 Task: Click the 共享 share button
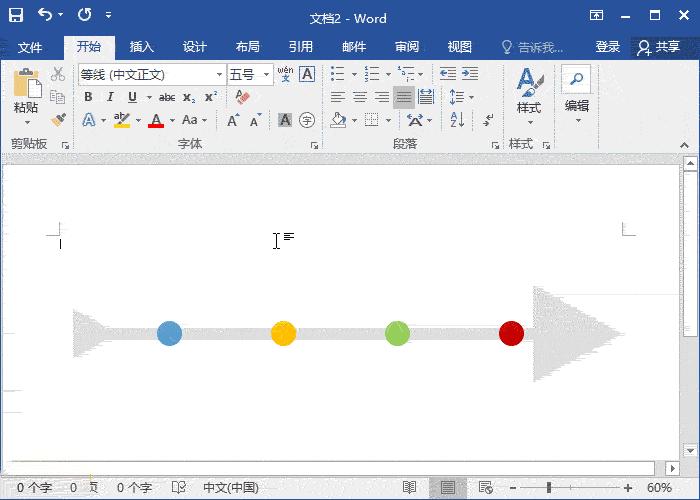click(658, 47)
